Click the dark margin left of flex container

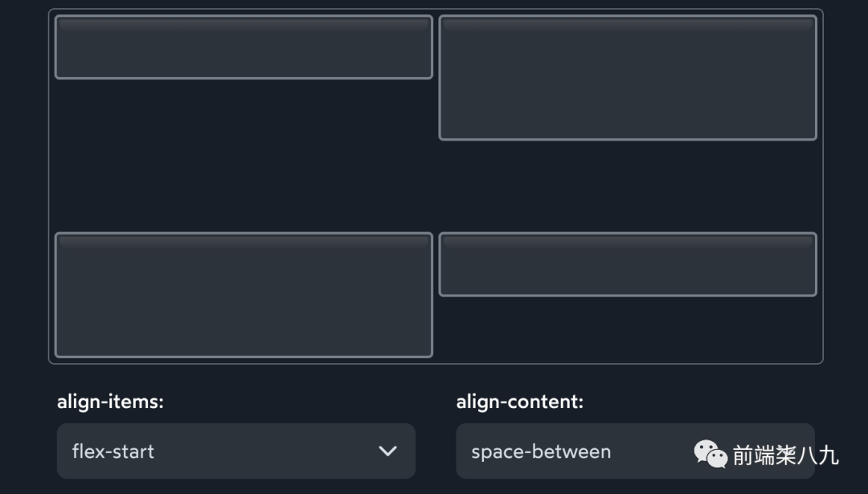24,185
